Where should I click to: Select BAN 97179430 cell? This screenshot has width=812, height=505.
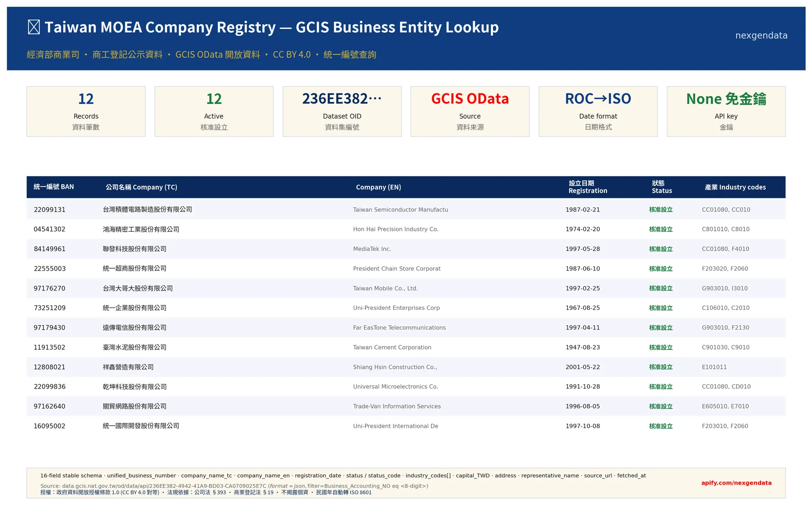click(x=50, y=328)
